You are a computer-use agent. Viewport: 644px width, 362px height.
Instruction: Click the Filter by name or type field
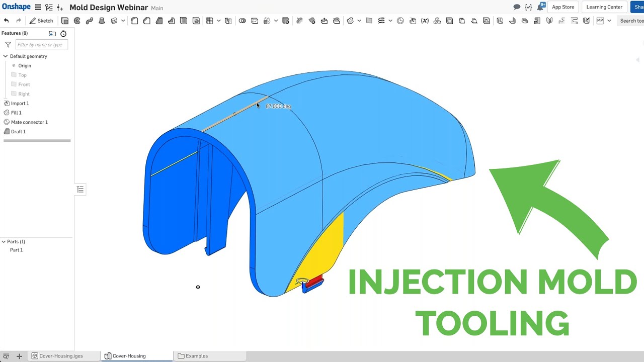[41, 45]
